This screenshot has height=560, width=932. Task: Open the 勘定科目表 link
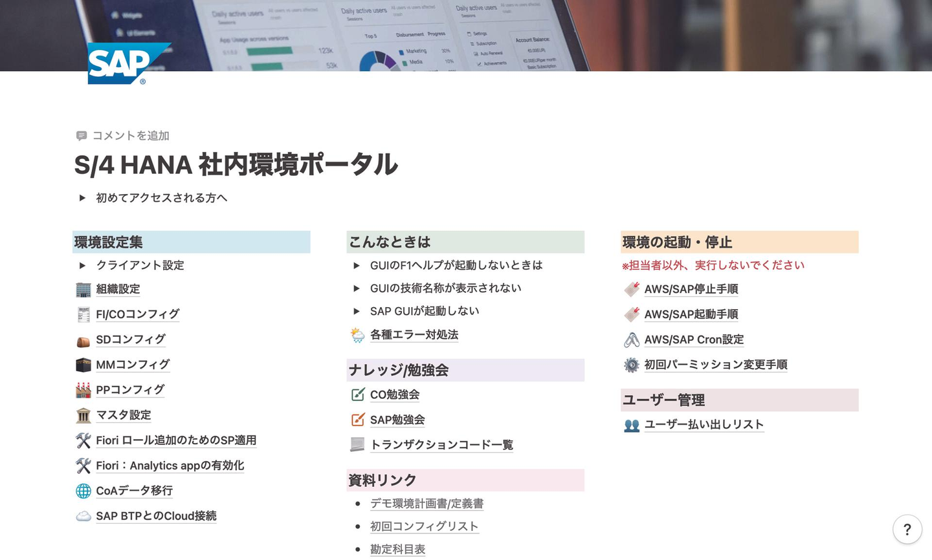tap(398, 549)
